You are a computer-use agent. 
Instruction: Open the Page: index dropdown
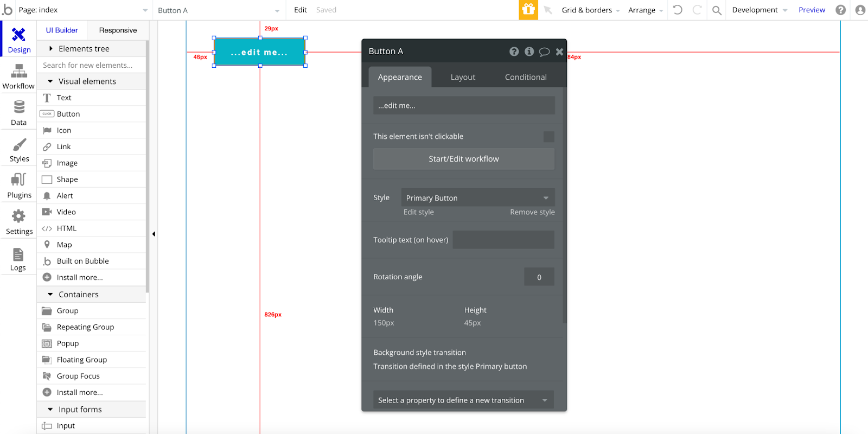tap(83, 10)
